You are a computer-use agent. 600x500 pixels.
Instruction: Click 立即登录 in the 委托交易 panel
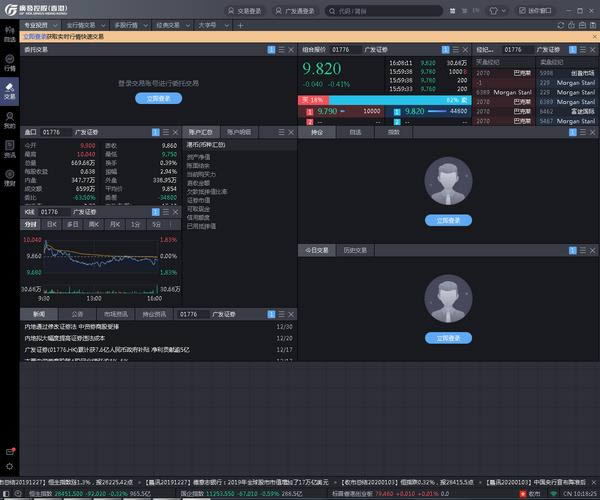click(x=158, y=98)
